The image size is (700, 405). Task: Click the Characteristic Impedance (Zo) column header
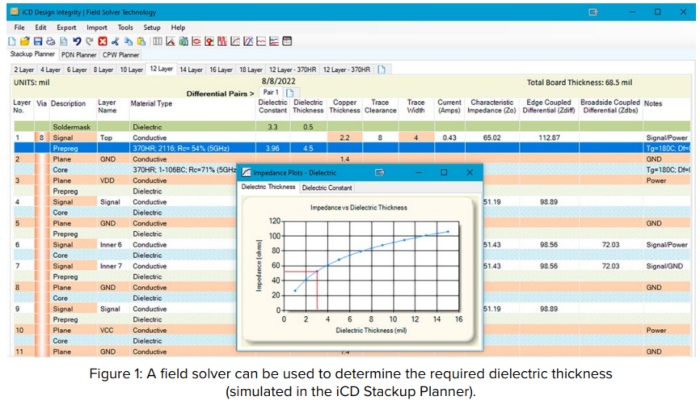492,106
